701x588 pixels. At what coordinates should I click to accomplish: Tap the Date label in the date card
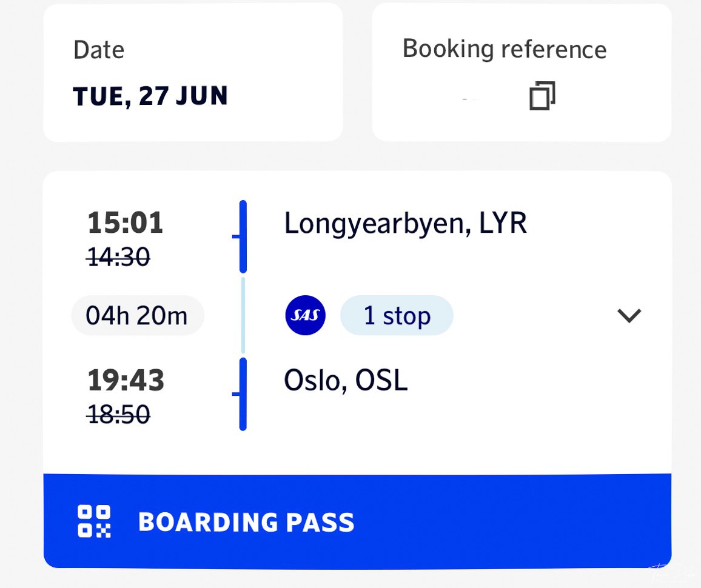point(99,50)
